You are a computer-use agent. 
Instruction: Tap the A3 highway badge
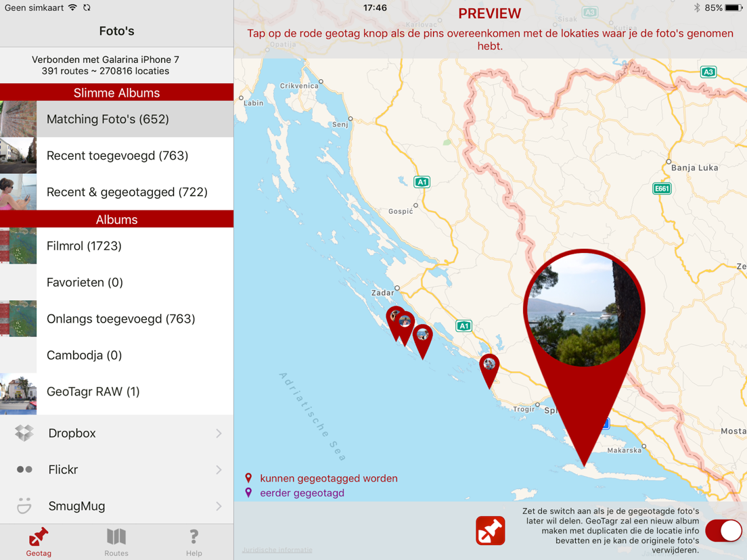pyautogui.click(x=708, y=72)
